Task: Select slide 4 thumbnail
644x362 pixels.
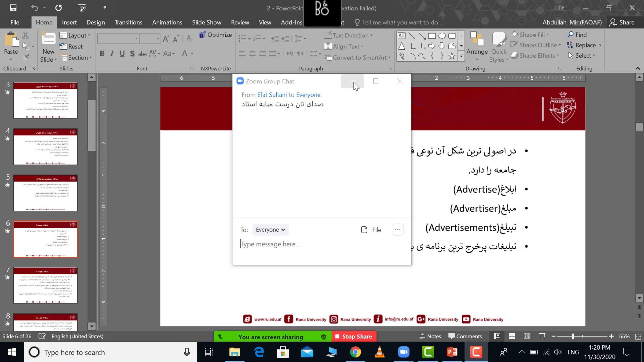Action: point(45,146)
